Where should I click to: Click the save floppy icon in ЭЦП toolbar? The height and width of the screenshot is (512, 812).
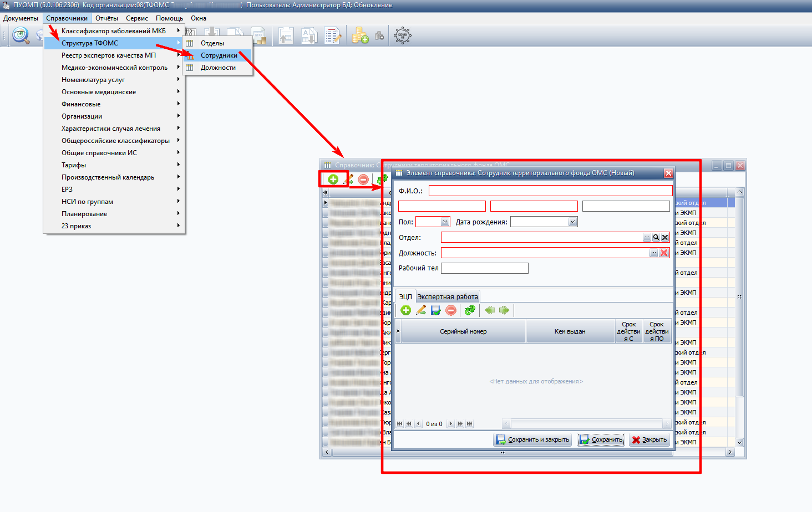point(436,310)
